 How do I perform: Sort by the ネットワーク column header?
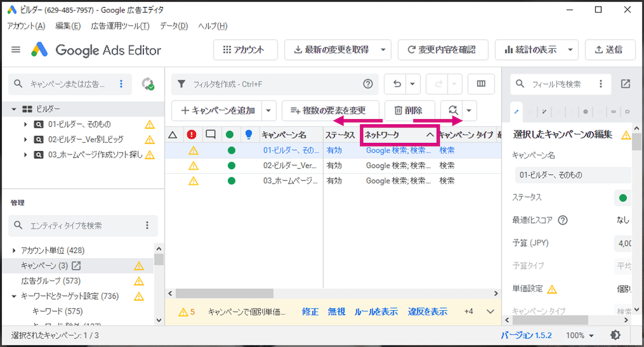click(x=399, y=135)
